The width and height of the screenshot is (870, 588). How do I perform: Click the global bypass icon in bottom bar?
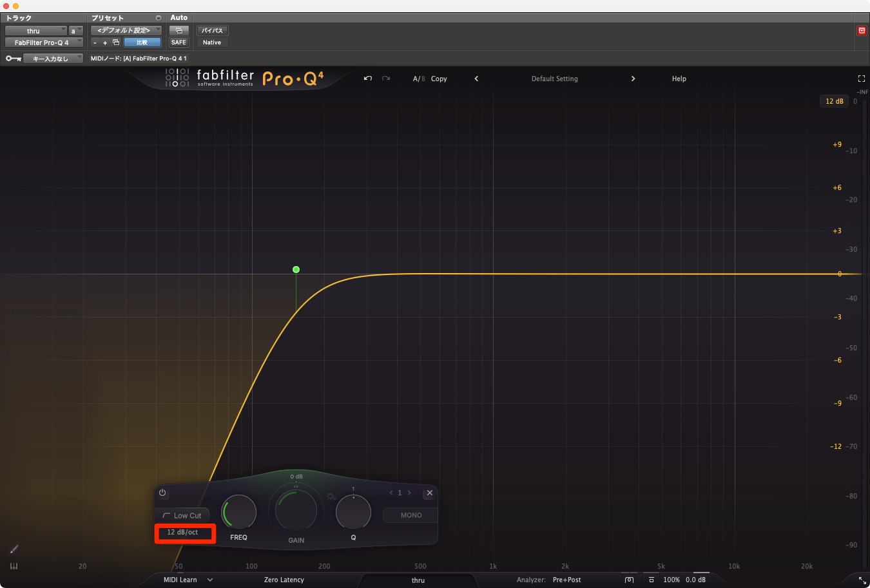coord(652,580)
